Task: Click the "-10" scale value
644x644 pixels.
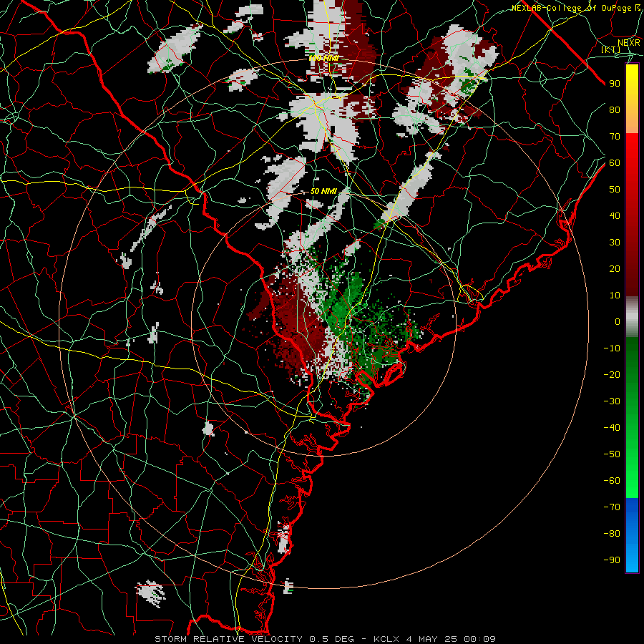Action: point(612,348)
